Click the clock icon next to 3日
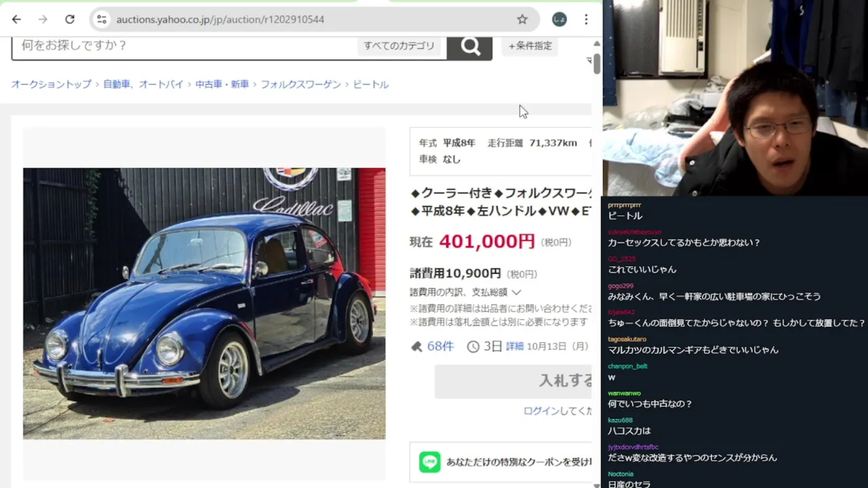Image resolution: width=868 pixels, height=488 pixels. (473, 346)
